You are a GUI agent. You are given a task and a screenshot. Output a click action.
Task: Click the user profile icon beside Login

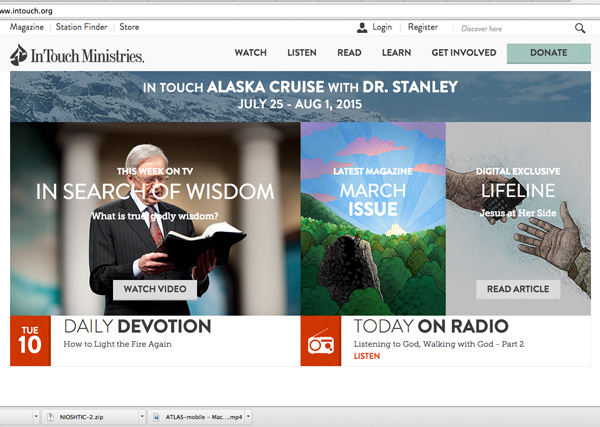point(362,28)
